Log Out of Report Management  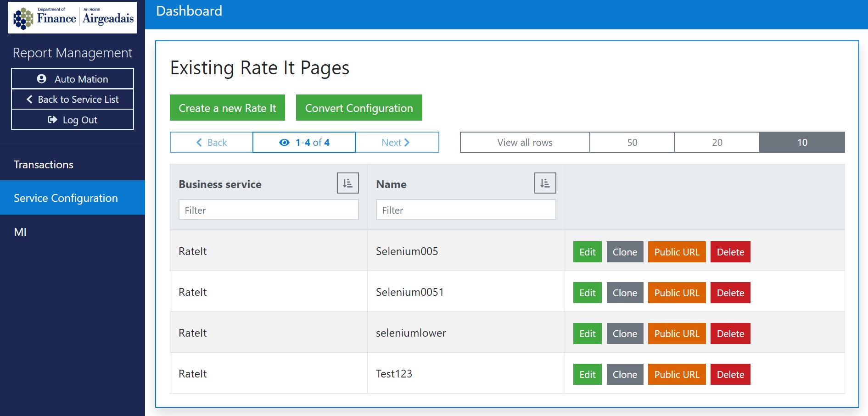pyautogui.click(x=73, y=120)
